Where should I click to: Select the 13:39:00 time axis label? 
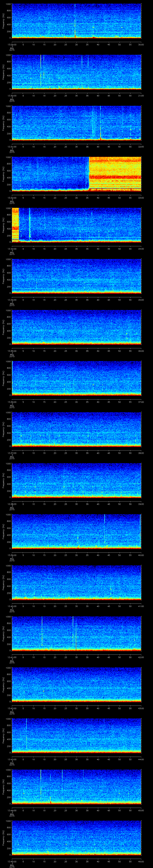point(12,555)
